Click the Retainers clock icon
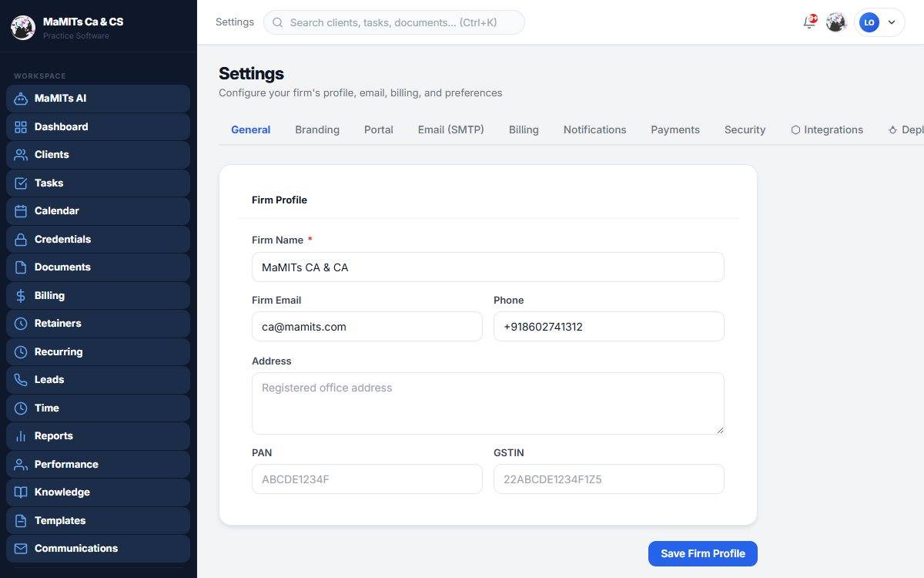 point(21,324)
